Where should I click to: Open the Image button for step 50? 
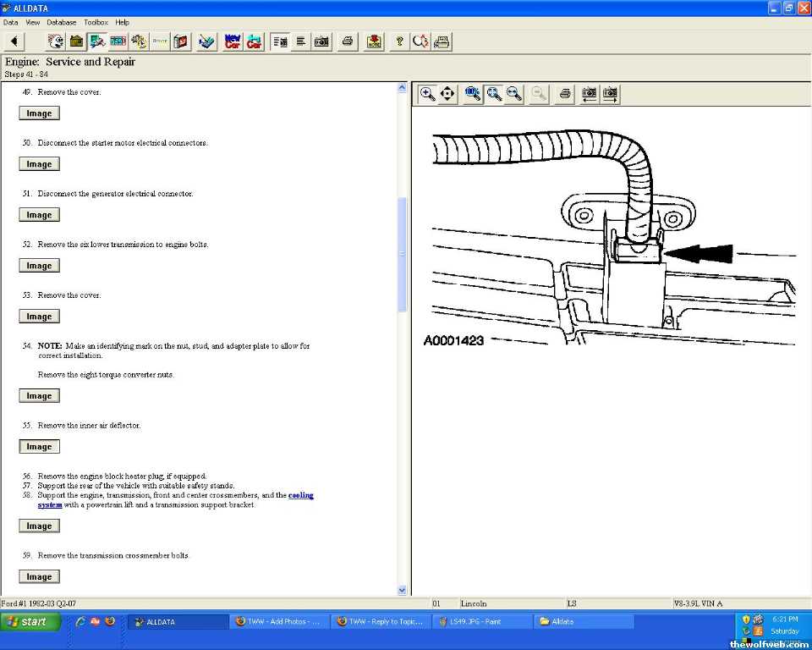39,164
